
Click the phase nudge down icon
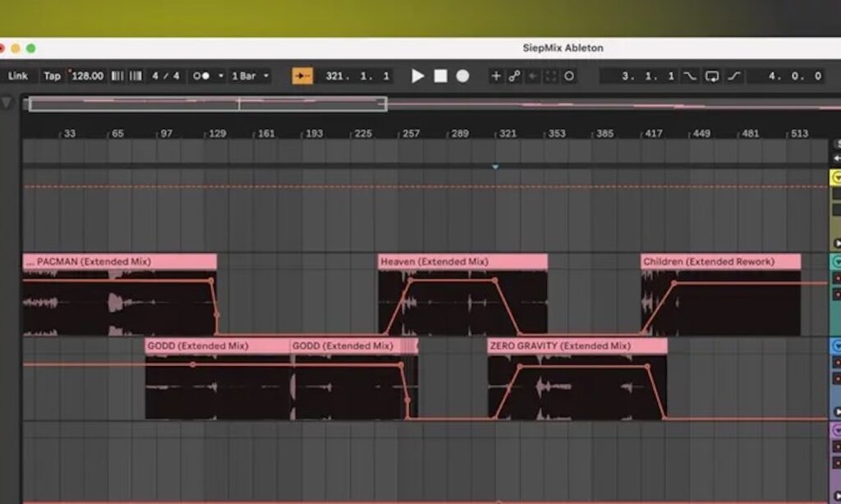click(x=117, y=76)
